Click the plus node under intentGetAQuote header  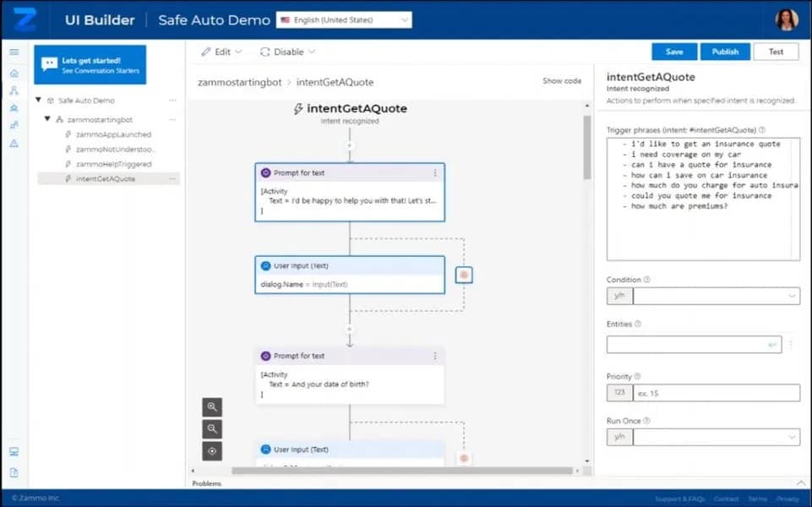(350, 145)
